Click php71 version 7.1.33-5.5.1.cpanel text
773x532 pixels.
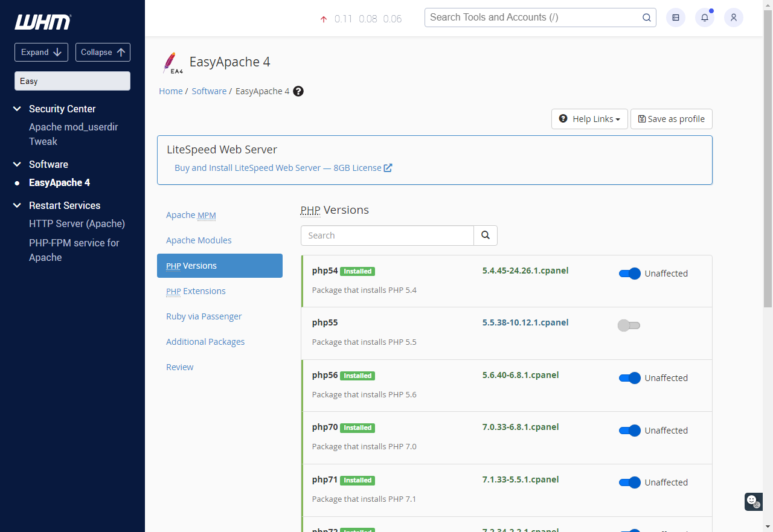[x=521, y=479]
